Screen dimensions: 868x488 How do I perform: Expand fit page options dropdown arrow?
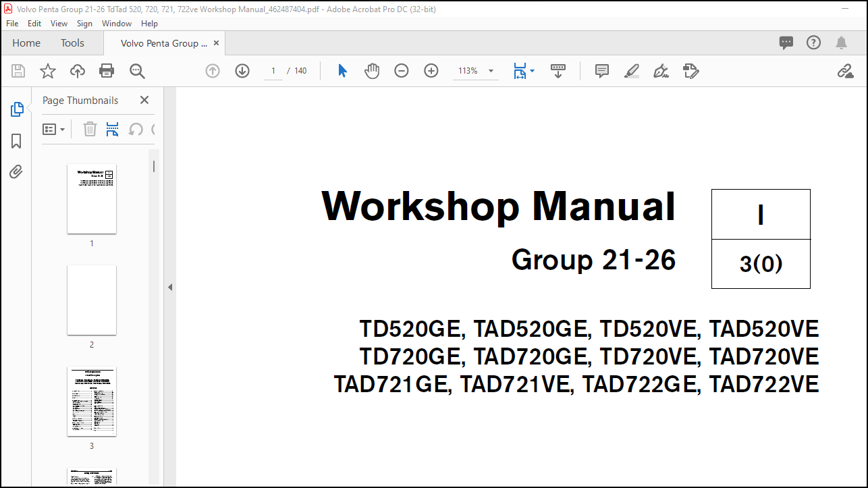(x=532, y=71)
